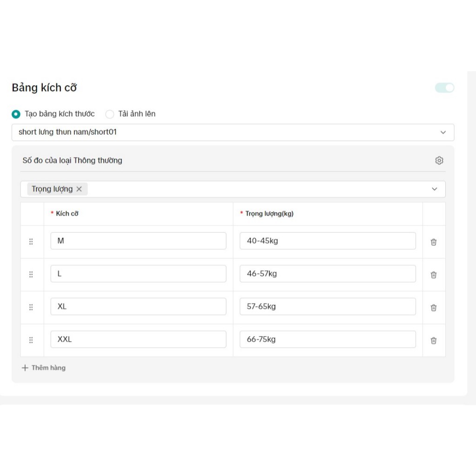Click the drag handle of XL row
476x476 pixels.
pyautogui.click(x=31, y=307)
